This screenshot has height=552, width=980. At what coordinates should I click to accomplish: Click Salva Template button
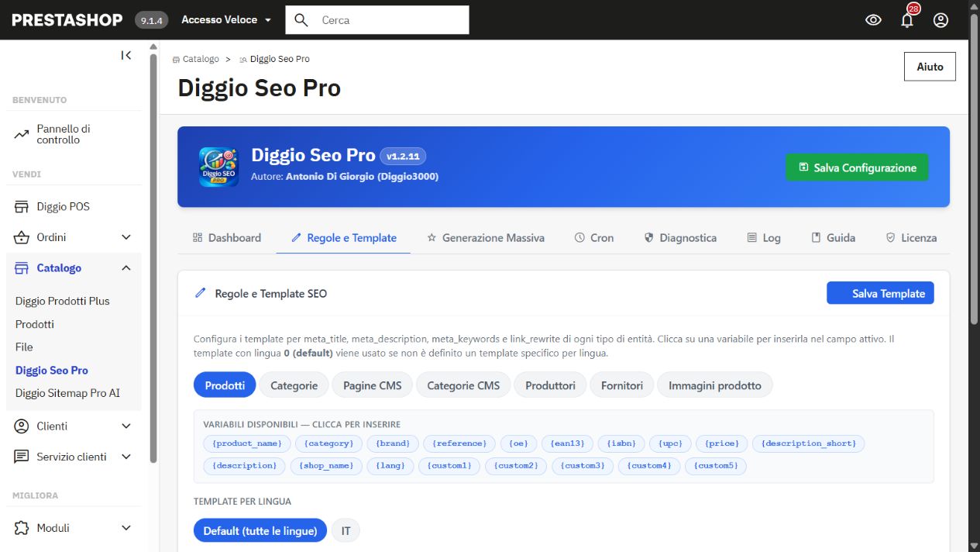pos(880,293)
